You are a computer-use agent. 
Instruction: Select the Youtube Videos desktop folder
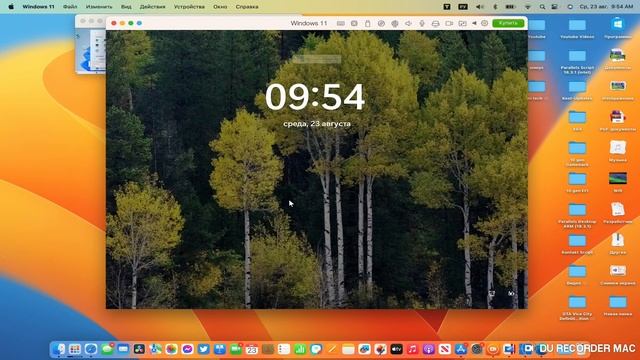[577, 29]
